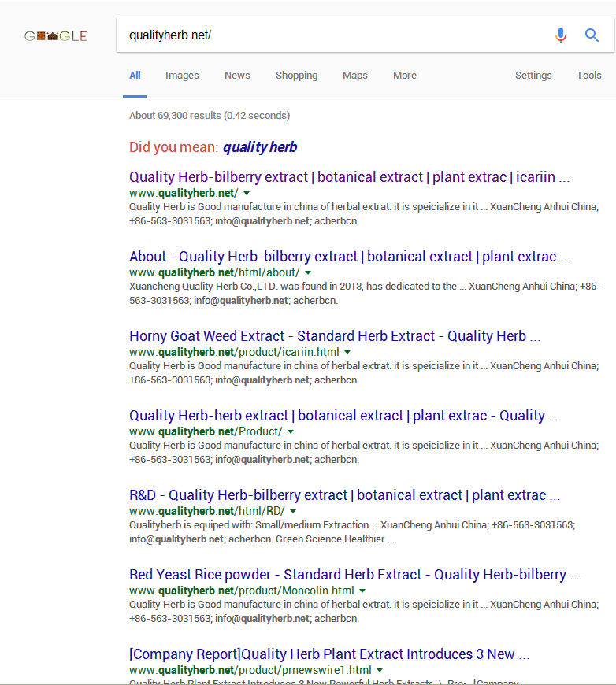Viewport: 616px width, 685px height.
Task: Click the blue magnifier search button
Action: click(592, 35)
